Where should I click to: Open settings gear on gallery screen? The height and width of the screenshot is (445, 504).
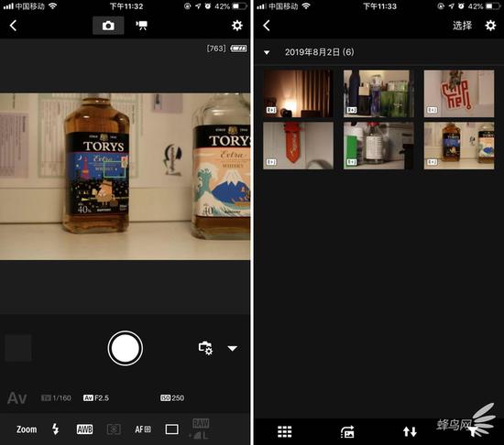(x=490, y=26)
